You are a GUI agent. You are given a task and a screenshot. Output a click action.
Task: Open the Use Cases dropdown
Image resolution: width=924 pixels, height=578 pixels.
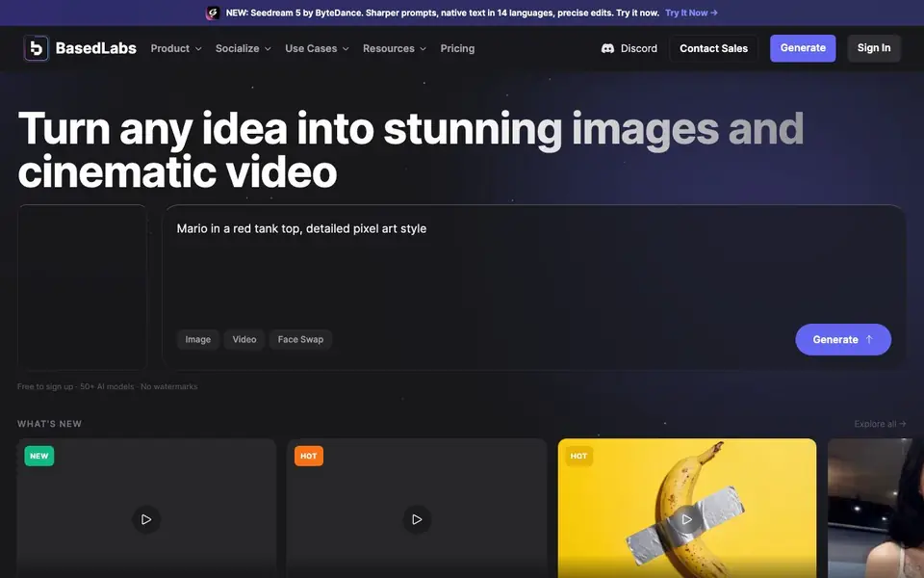317,48
